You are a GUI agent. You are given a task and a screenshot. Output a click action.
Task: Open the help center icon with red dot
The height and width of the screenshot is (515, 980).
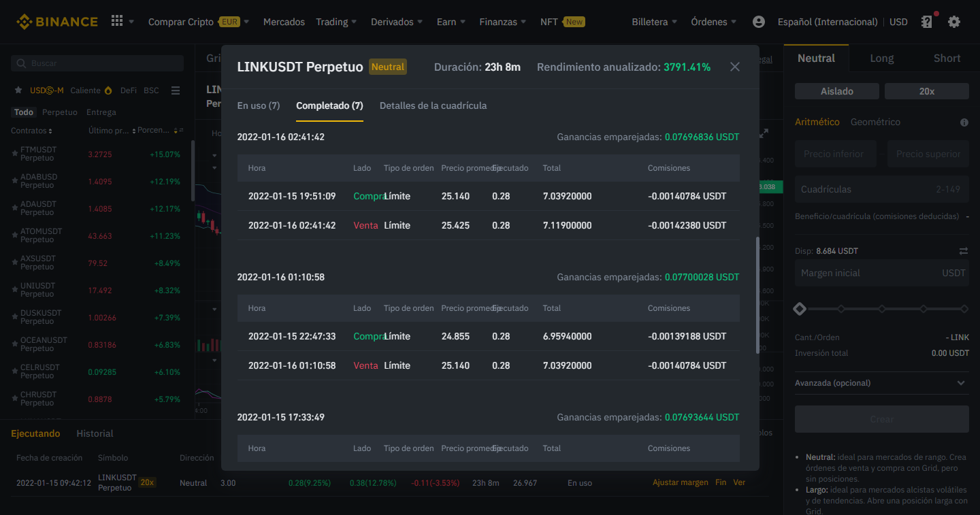tap(927, 22)
